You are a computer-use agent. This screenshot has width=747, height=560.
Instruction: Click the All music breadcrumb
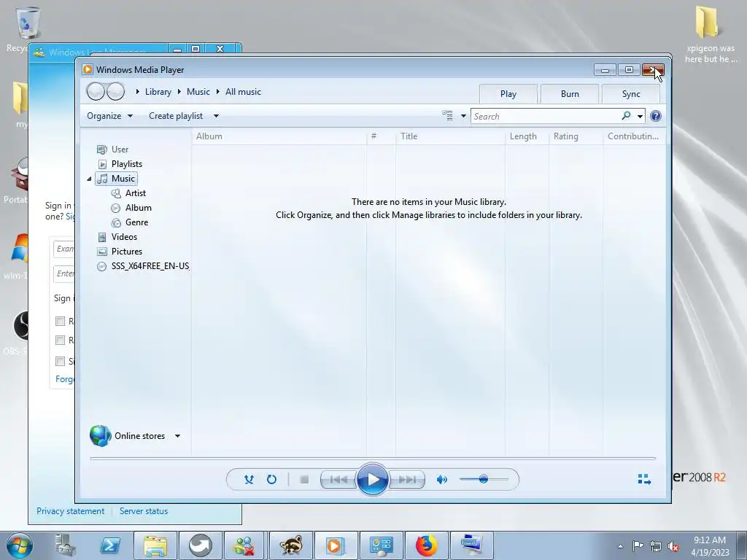tap(243, 91)
